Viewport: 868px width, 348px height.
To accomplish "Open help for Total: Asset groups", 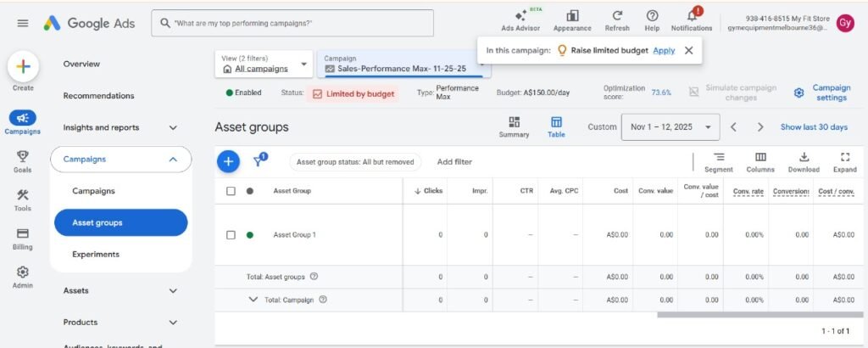I will pyautogui.click(x=314, y=277).
